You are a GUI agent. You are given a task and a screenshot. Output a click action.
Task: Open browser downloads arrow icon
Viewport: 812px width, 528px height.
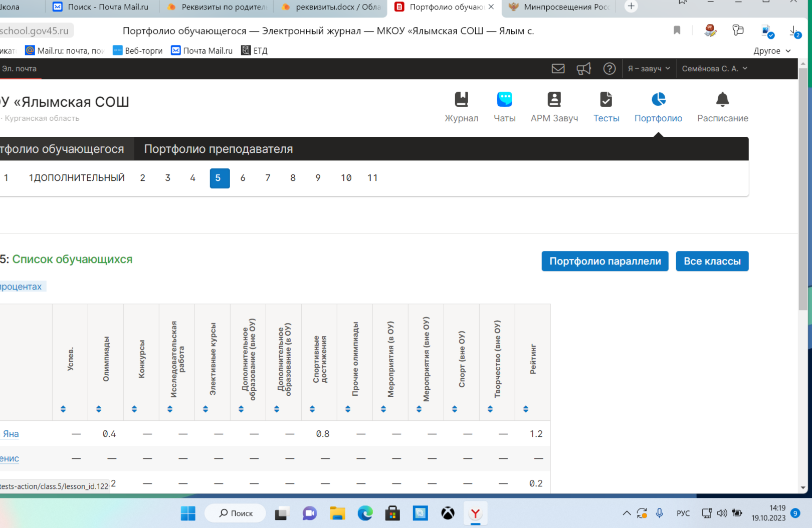tap(795, 32)
